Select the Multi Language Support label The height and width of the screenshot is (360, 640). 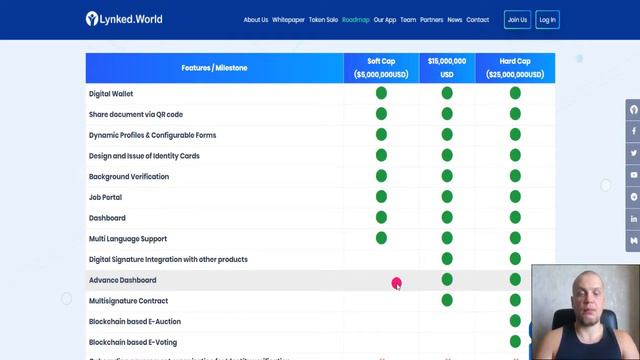coord(128,239)
